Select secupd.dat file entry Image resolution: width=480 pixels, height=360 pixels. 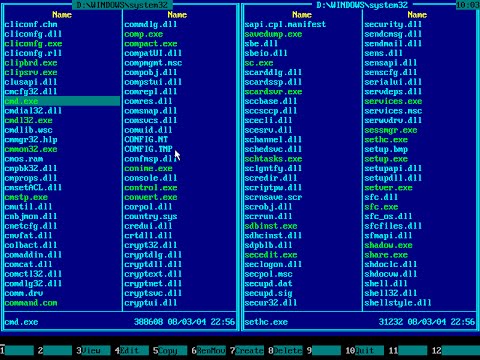tap(269, 284)
